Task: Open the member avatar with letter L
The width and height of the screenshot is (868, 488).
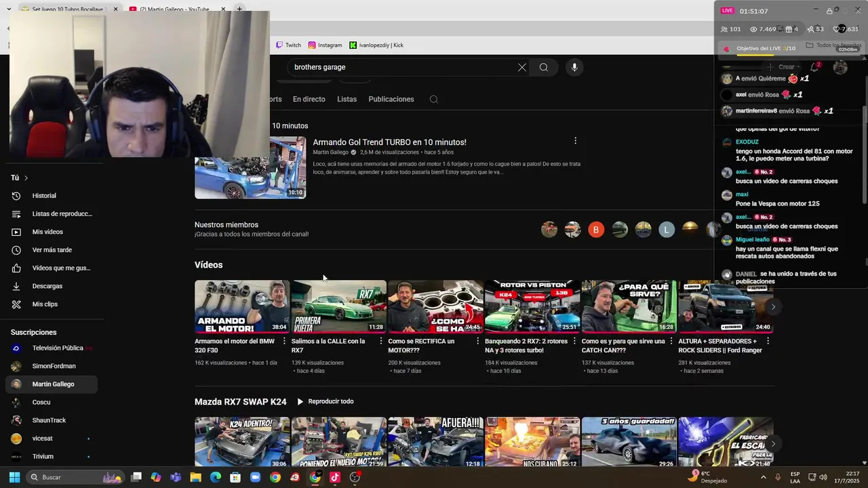Action: coord(667,230)
